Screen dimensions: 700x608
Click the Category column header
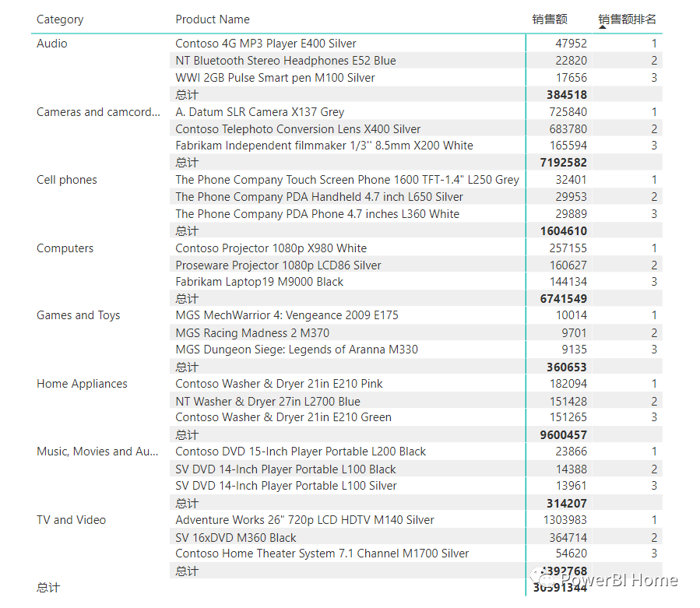[x=60, y=19]
